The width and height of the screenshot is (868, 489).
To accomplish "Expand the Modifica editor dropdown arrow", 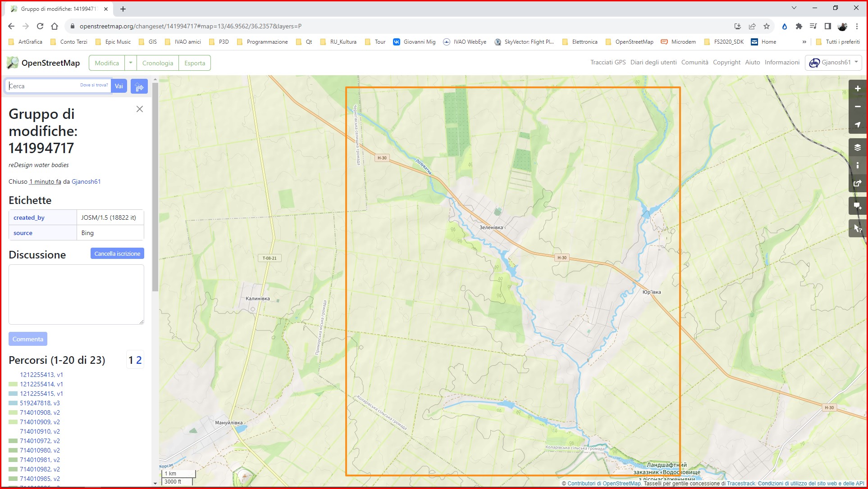I will pos(131,63).
